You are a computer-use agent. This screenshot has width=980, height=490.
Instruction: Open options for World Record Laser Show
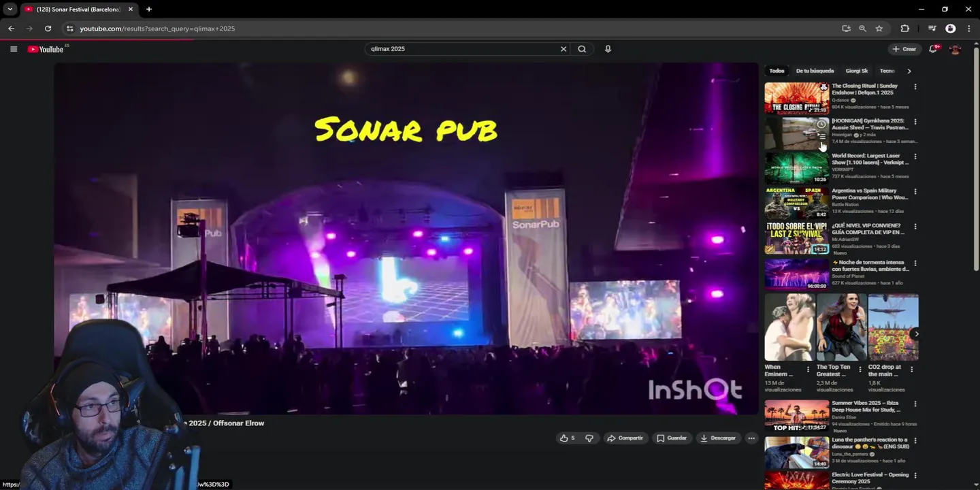click(915, 157)
